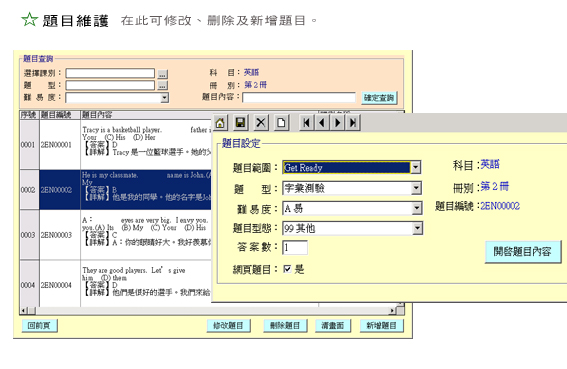This screenshot has width=567, height=369.
Task: Click the 題目內容 search field
Action: coord(299,97)
